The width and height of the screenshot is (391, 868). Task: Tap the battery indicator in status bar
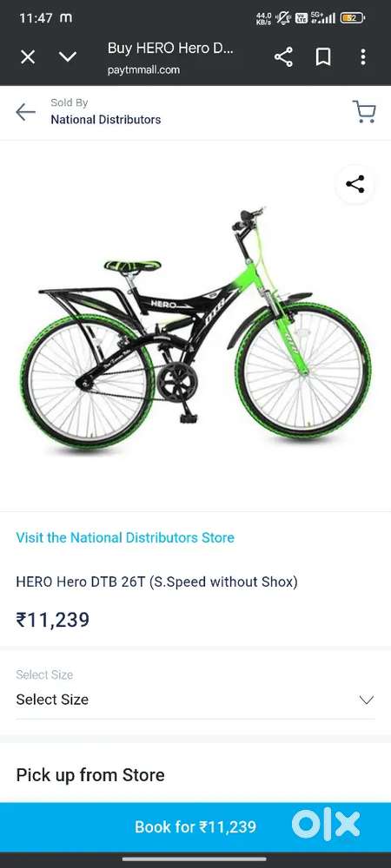tap(352, 18)
